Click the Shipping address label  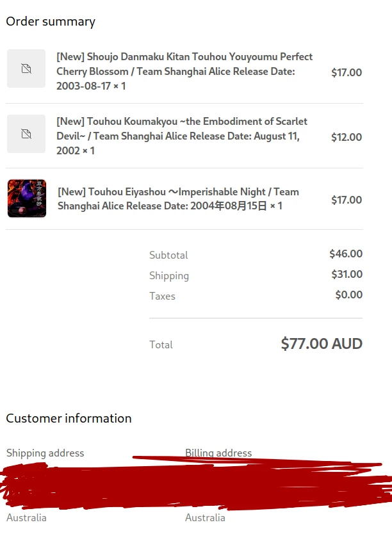45,453
